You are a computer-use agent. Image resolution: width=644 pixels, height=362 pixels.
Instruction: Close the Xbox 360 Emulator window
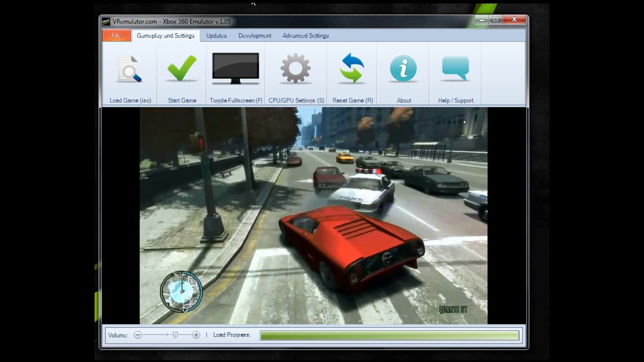pyautogui.click(x=514, y=20)
